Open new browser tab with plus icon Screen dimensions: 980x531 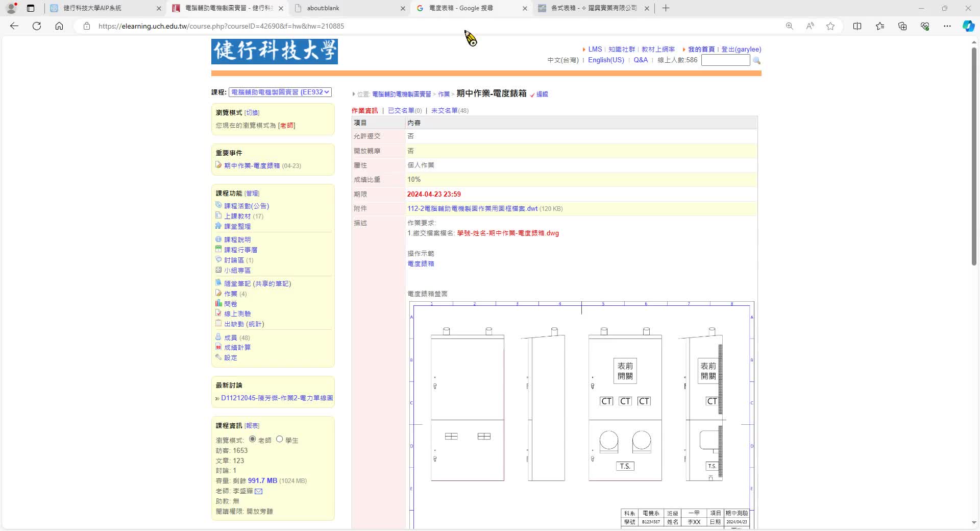click(666, 8)
